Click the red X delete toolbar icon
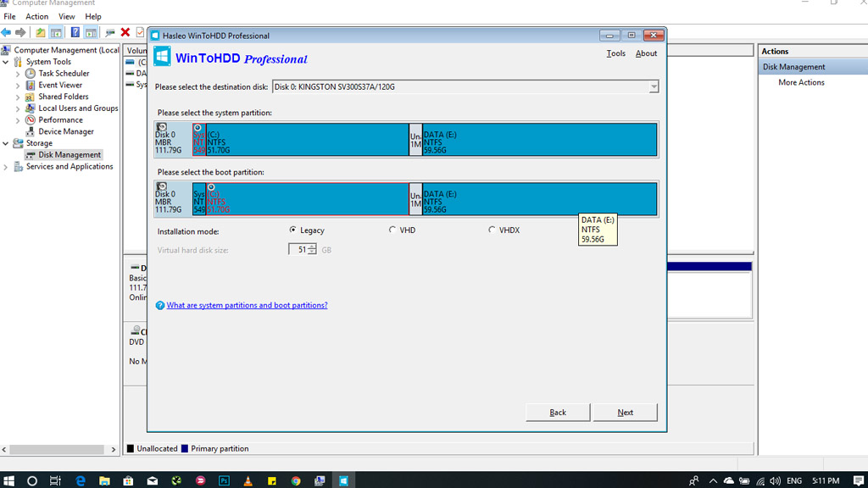This screenshot has height=488, width=868. click(125, 32)
